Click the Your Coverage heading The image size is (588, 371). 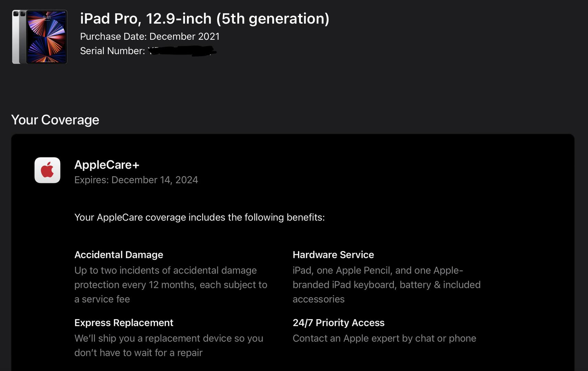click(x=55, y=120)
